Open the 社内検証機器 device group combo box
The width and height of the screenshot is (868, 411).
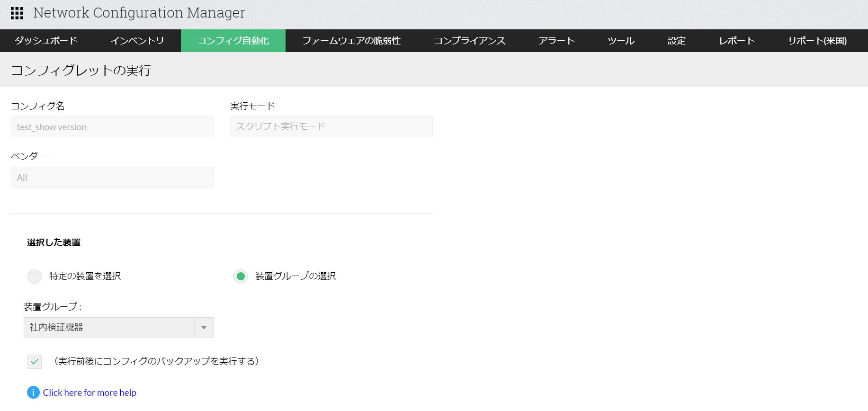(109, 328)
